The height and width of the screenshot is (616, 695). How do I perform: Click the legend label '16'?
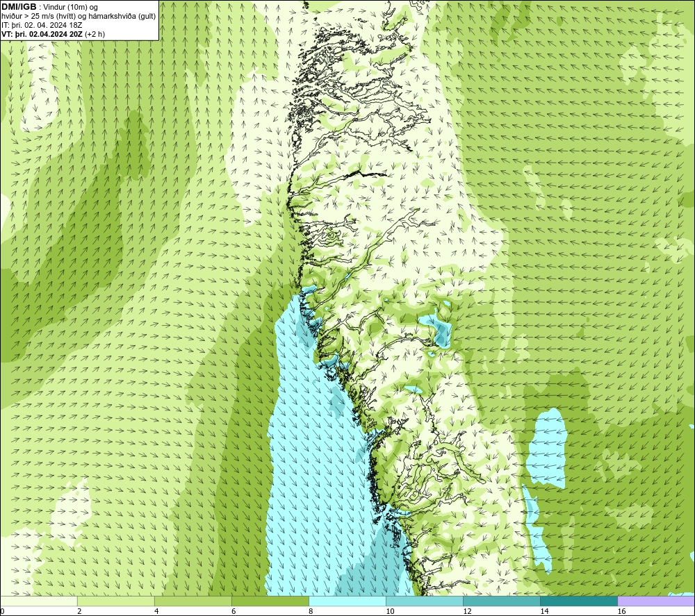(x=621, y=612)
